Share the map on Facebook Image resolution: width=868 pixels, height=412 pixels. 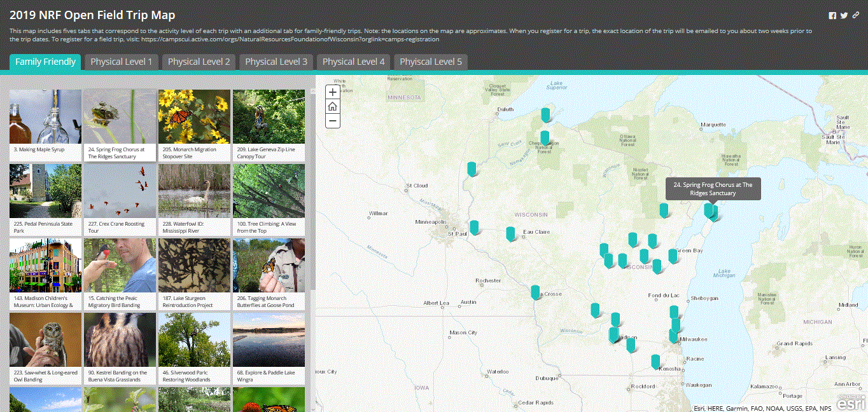coord(832,15)
